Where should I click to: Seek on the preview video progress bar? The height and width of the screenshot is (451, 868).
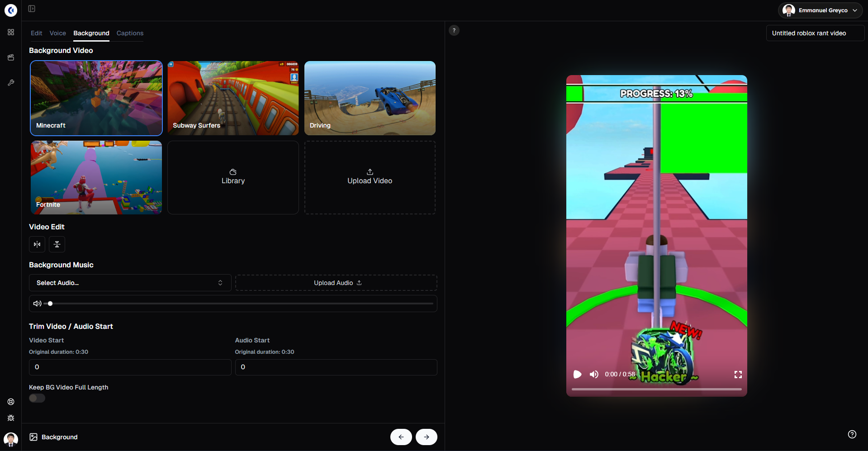[657, 389]
